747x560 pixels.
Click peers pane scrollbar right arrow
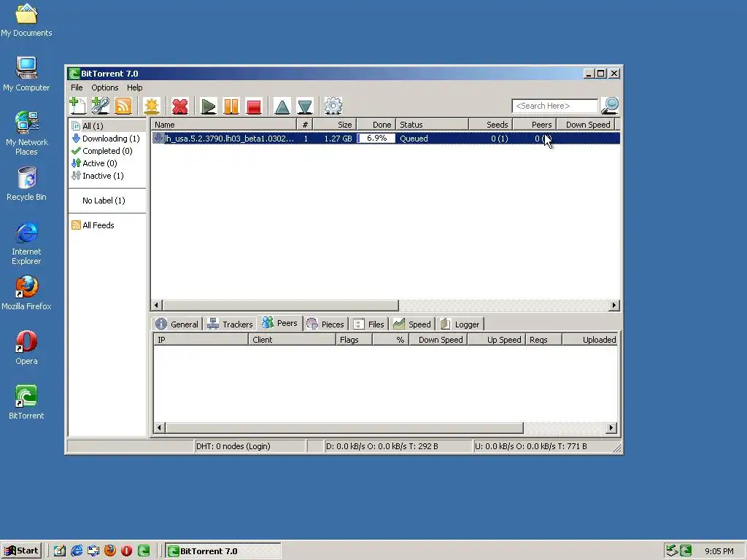coord(611,427)
